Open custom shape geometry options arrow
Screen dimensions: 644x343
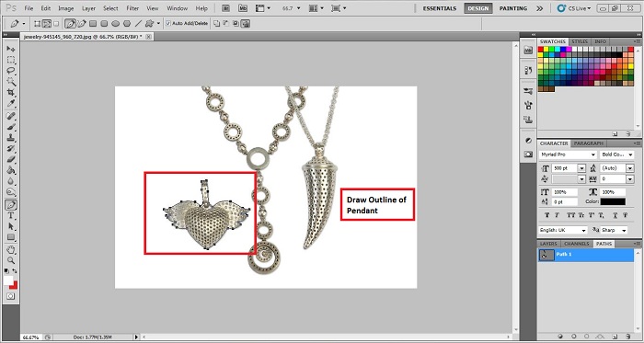click(158, 24)
